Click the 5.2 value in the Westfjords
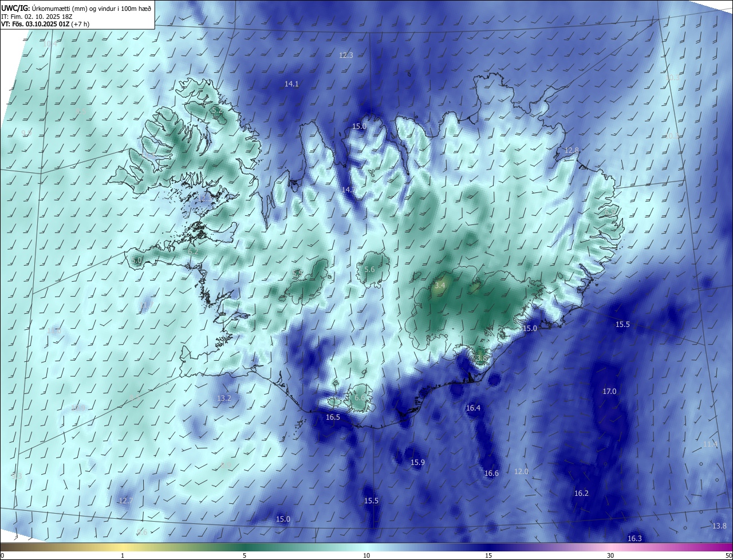The width and height of the screenshot is (733, 560). coord(216,109)
